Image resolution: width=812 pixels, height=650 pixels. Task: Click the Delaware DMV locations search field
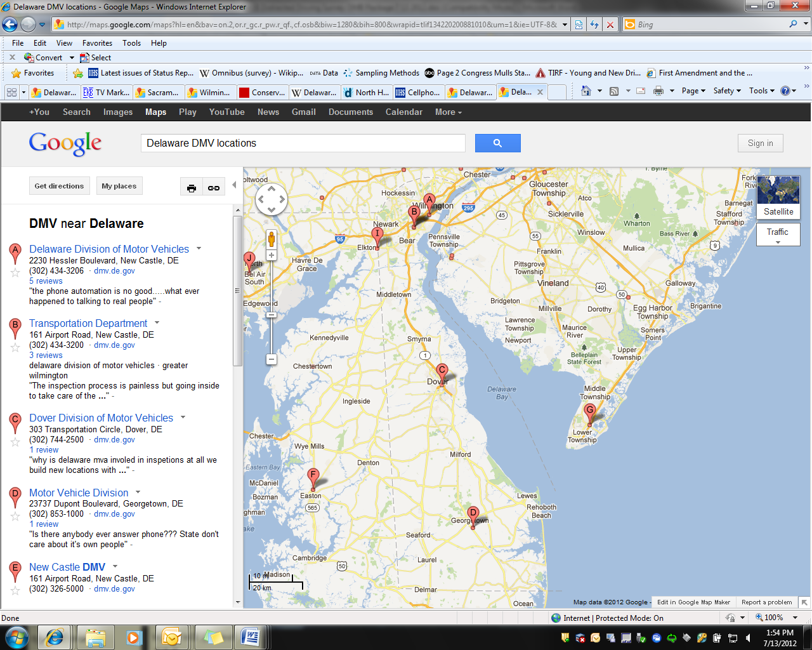pyautogui.click(x=303, y=143)
